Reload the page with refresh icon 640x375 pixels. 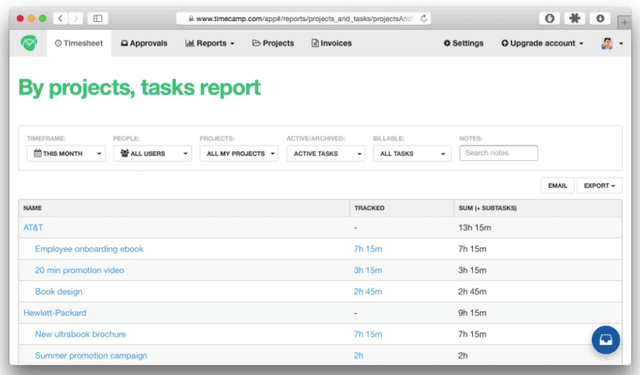[x=424, y=18]
